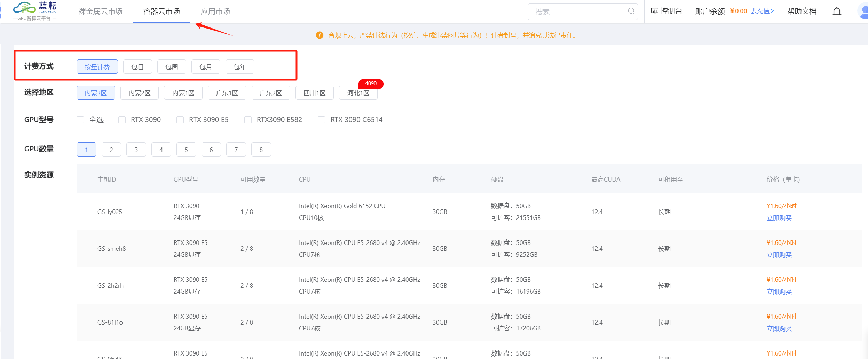Set GPU quantity to 4
868x359 pixels.
(x=161, y=150)
